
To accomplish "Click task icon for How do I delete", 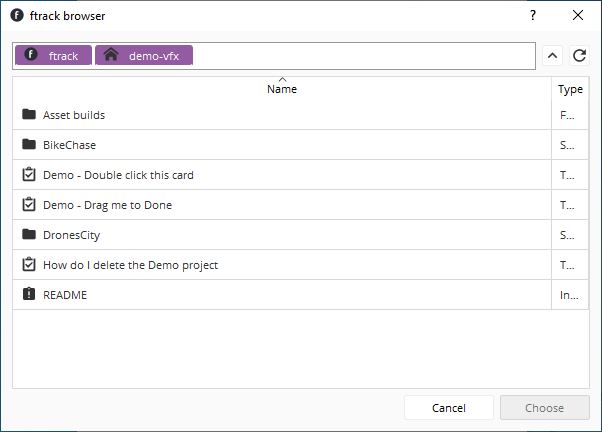I will click(x=29, y=264).
